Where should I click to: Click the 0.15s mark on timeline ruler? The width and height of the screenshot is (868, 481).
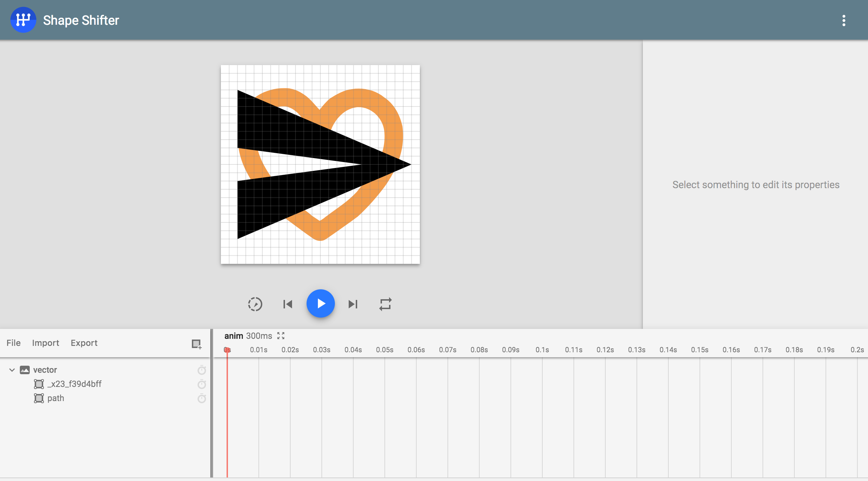[x=700, y=350]
